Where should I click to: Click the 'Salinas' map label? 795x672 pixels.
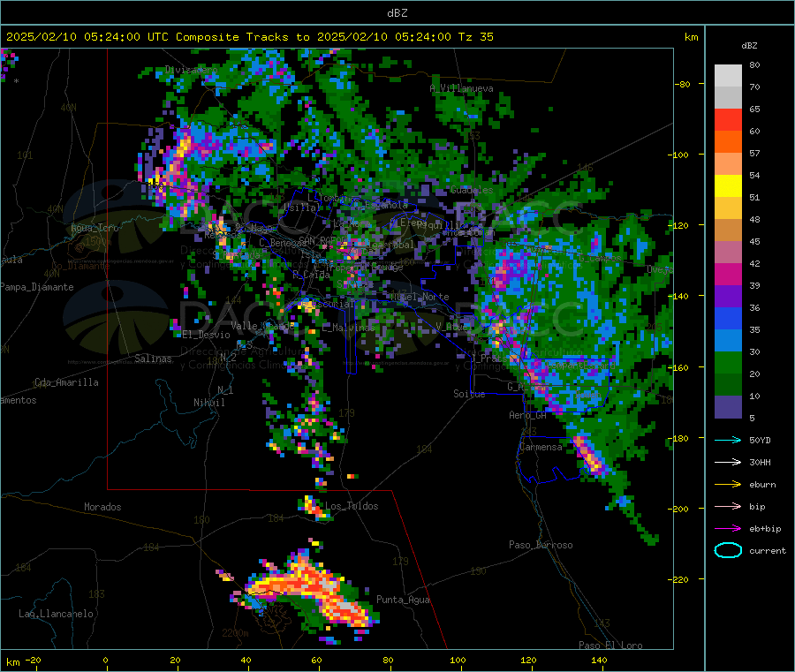153,359
